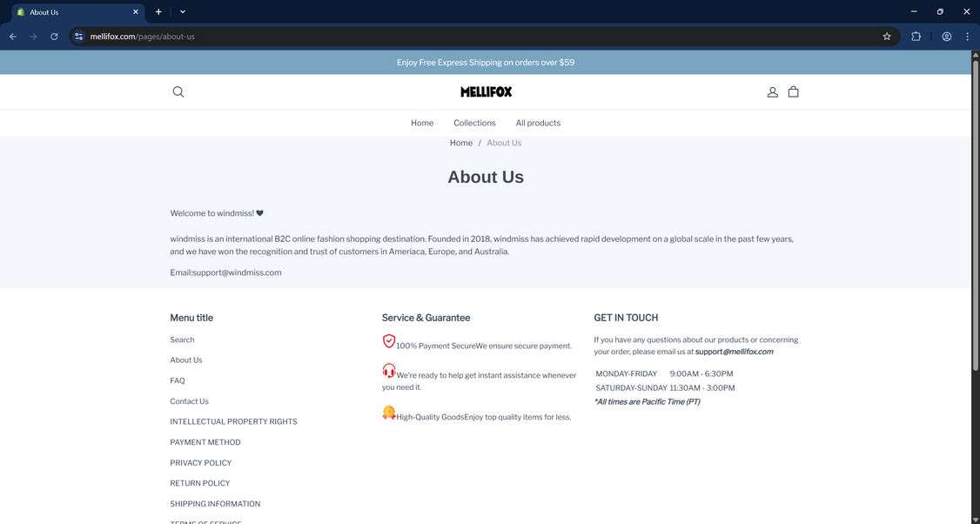The image size is (980, 524).
Task: Open All products in navigation menu
Action: point(538,124)
